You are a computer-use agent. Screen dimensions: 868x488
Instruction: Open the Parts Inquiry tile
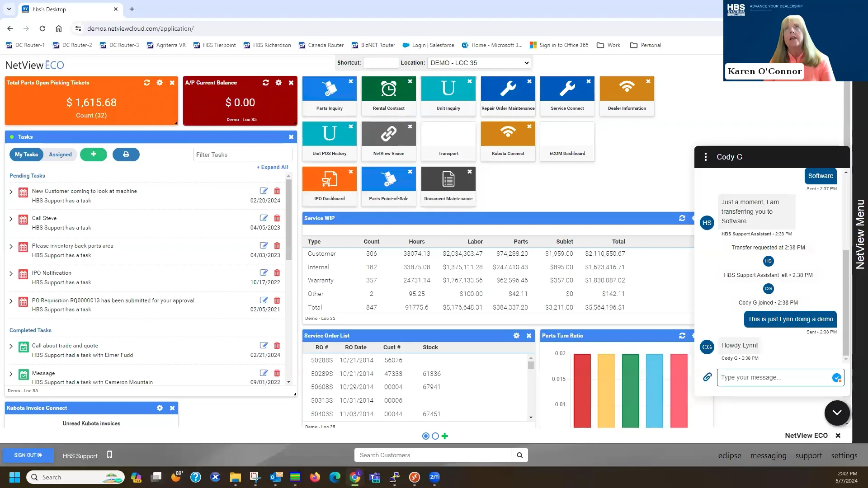tap(329, 96)
